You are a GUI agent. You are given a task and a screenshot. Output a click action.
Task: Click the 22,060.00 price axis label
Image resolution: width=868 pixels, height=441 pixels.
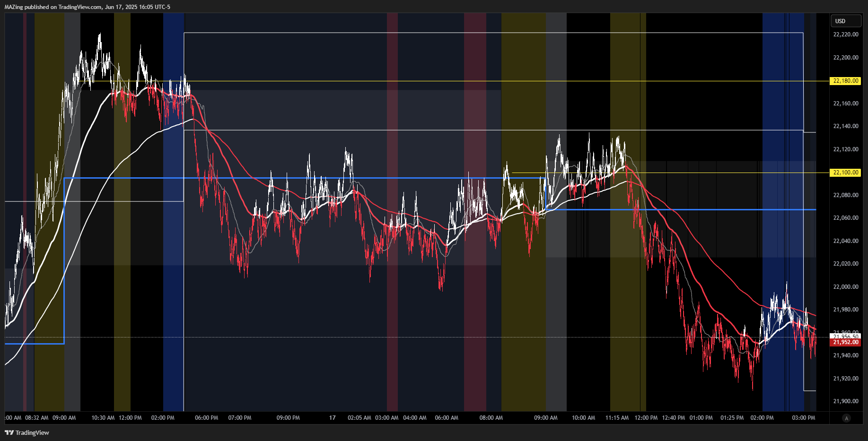(846, 218)
